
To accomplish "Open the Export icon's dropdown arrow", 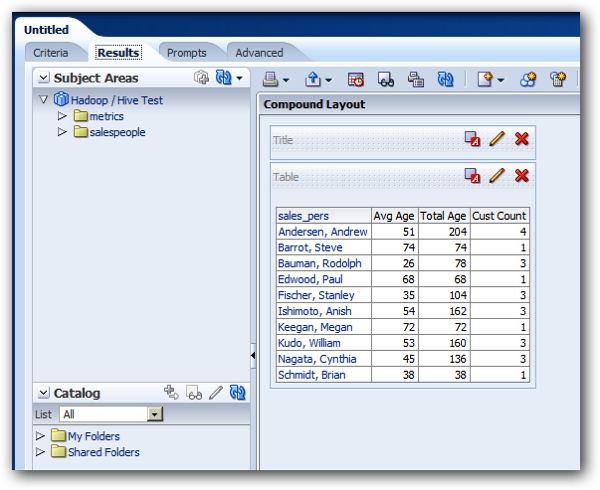I will (x=328, y=80).
